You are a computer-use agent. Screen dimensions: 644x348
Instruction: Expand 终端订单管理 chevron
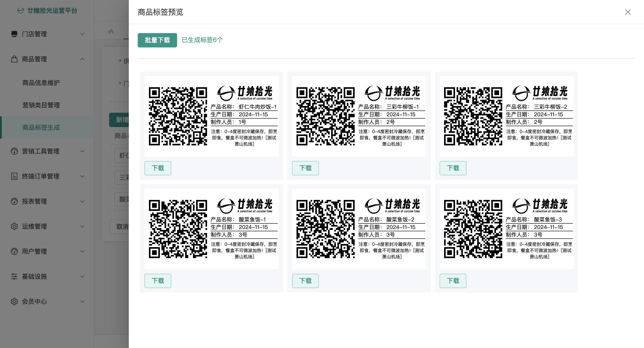coord(82,176)
